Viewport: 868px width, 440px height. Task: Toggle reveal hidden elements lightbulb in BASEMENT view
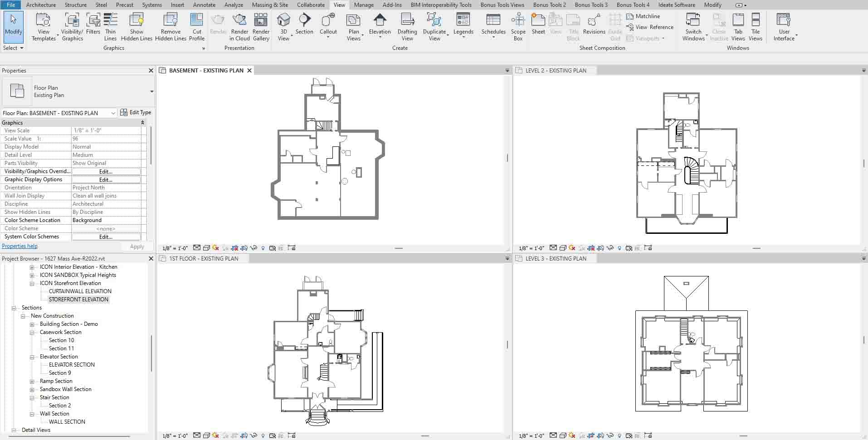263,248
